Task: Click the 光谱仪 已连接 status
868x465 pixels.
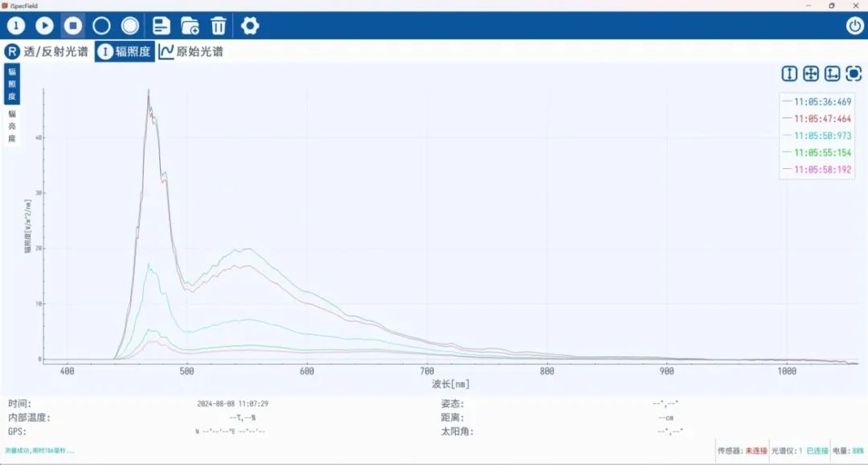Action: 800,451
